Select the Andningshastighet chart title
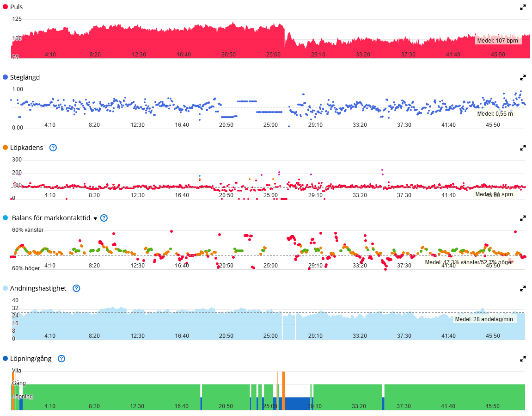This screenshot has height=416, width=532. click(38, 288)
